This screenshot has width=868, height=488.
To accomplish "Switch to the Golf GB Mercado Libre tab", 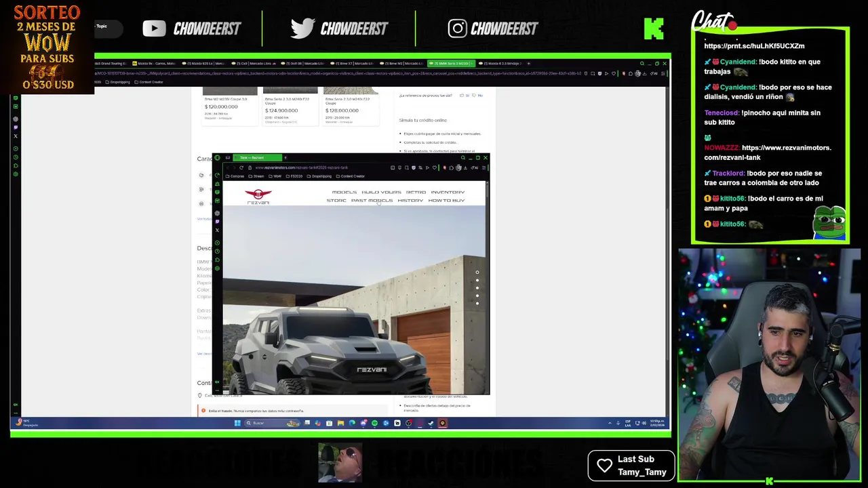I will (x=302, y=64).
